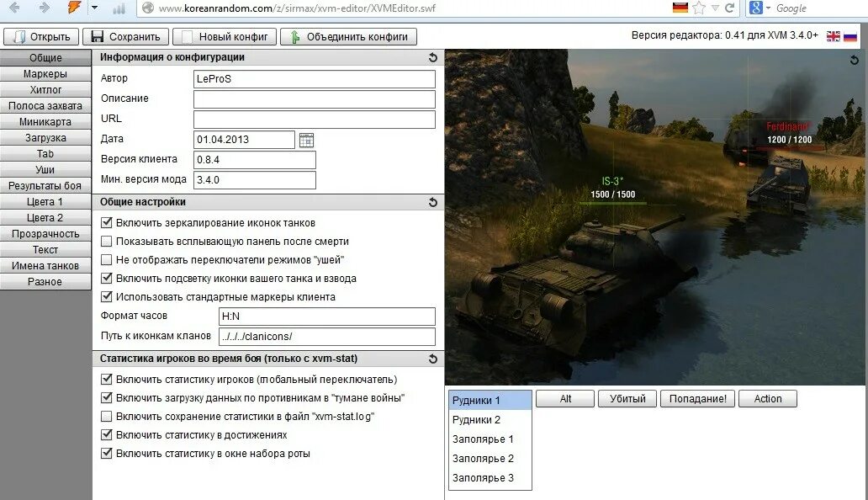Select Заполярье 2 in map list
The height and width of the screenshot is (500, 868).
(490, 459)
